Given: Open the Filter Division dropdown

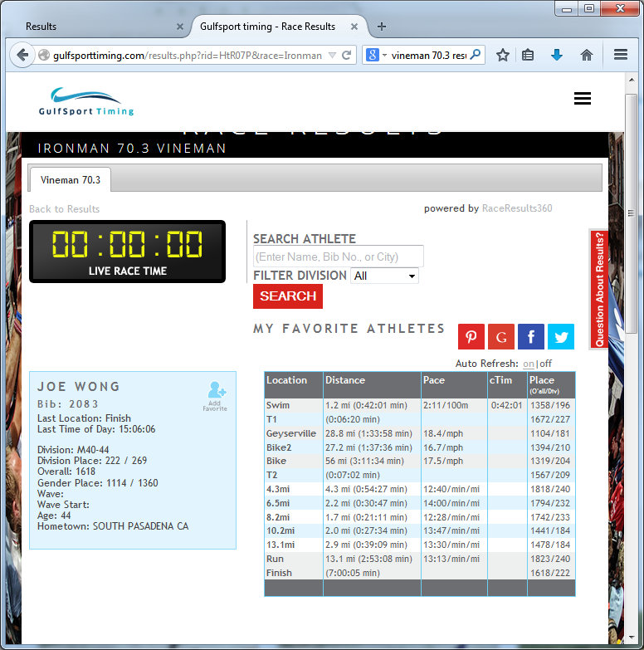Looking at the screenshot, I should [x=384, y=276].
